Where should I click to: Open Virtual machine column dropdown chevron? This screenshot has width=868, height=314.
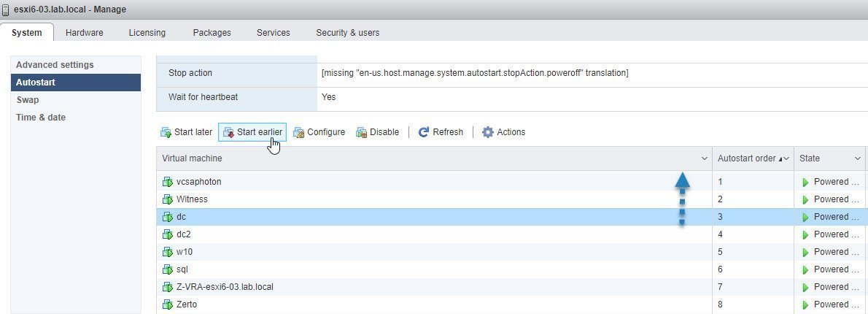(704, 158)
